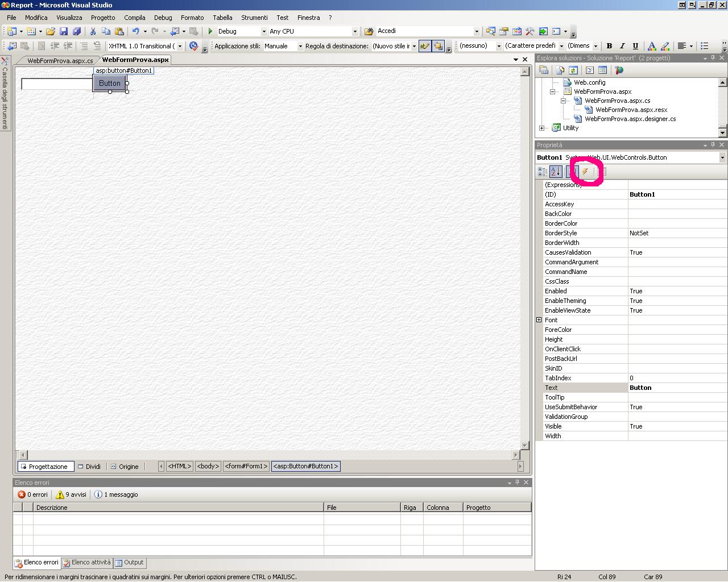The width and height of the screenshot is (728, 582).
Task: Toggle the Categorized view button in Proprietà
Action: [x=543, y=172]
